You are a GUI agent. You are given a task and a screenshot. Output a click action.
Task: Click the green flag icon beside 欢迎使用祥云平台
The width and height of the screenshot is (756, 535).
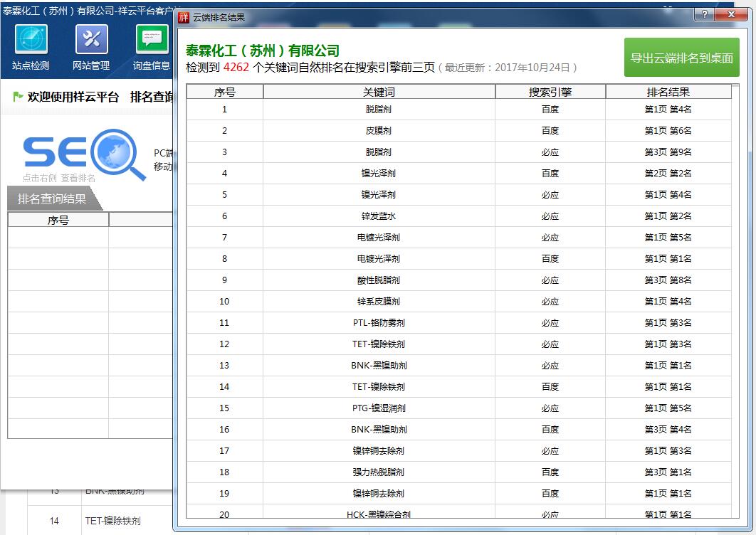[18, 97]
